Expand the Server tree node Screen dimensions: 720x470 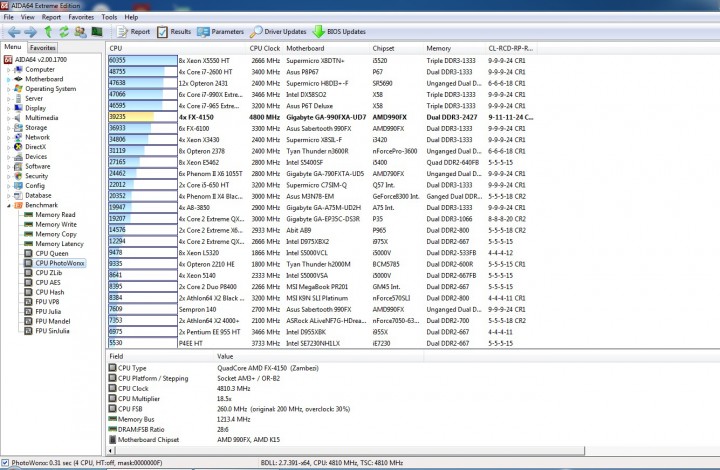click(x=8, y=99)
